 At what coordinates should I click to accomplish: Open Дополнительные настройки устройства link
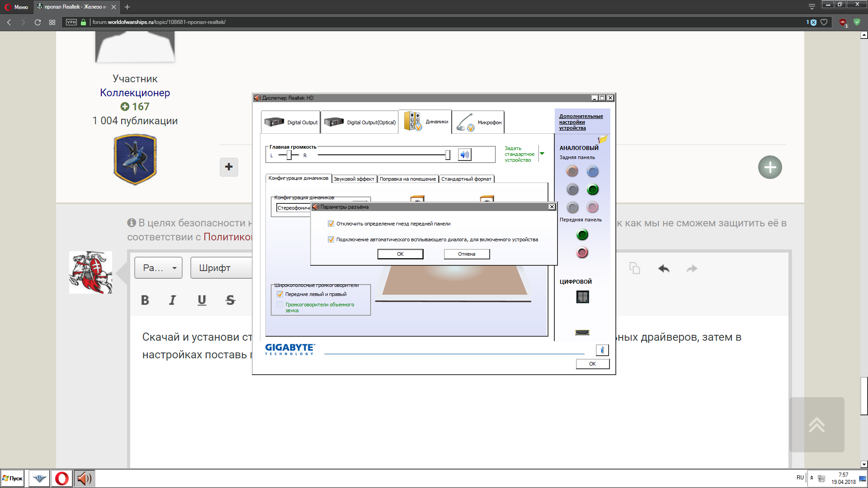coord(581,122)
